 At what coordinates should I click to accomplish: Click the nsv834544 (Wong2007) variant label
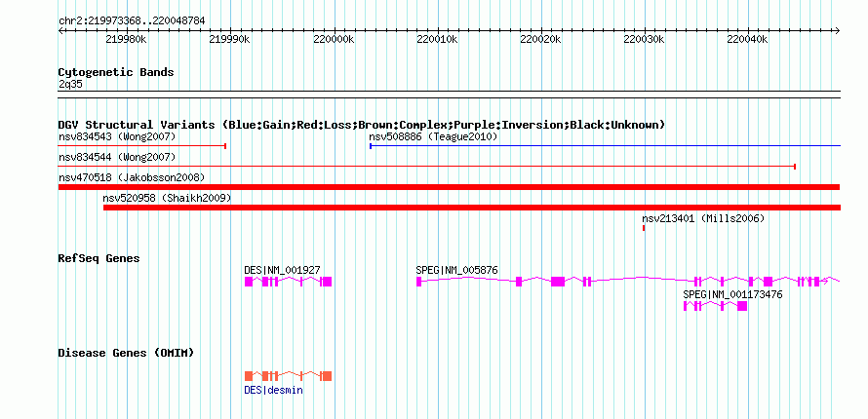click(x=117, y=157)
